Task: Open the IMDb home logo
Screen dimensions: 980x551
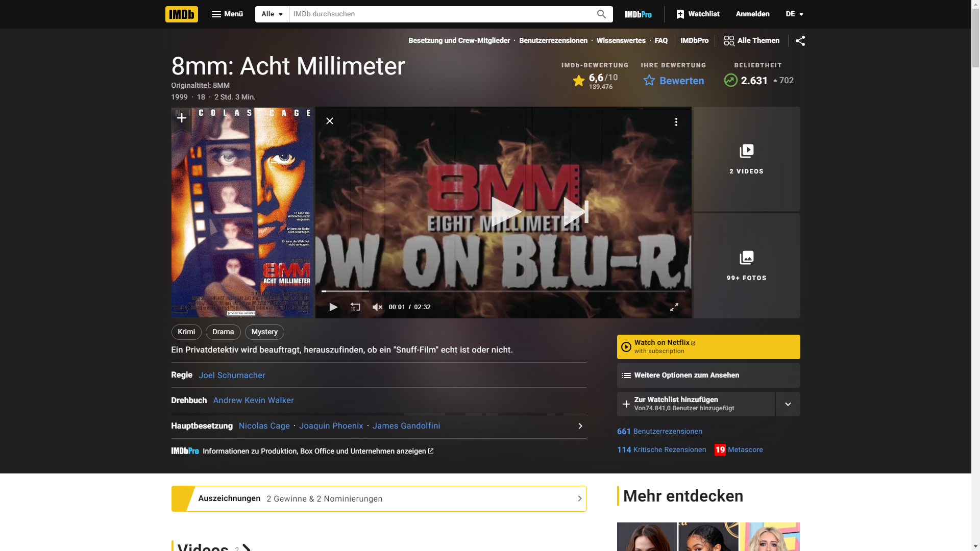Action: click(x=181, y=14)
